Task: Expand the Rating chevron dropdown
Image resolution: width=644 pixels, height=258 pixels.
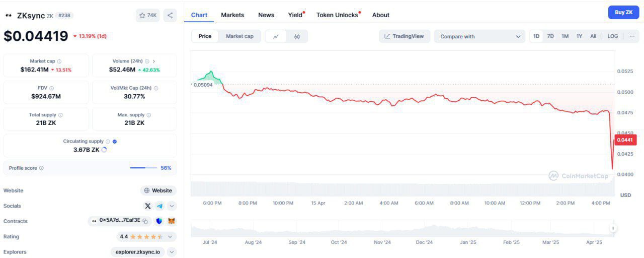Action: [x=170, y=236]
